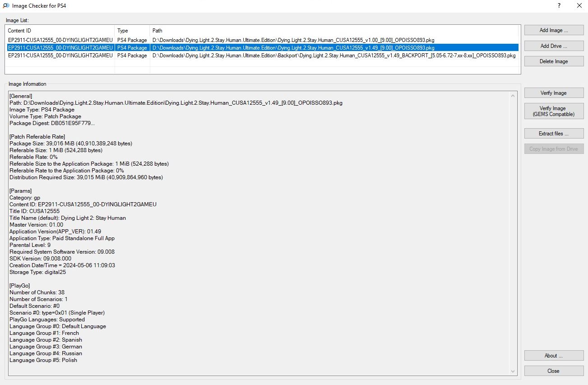
Task: Click the Distribution Required Size line
Action: (x=86, y=177)
